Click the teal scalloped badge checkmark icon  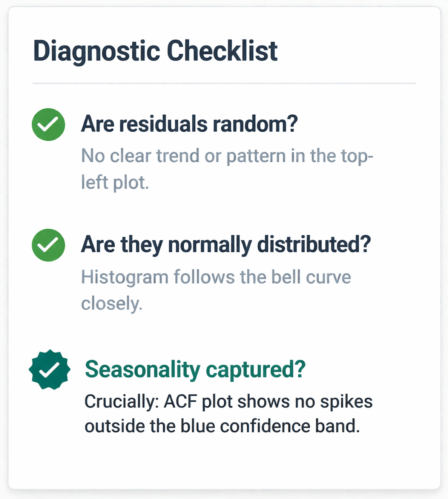click(49, 370)
